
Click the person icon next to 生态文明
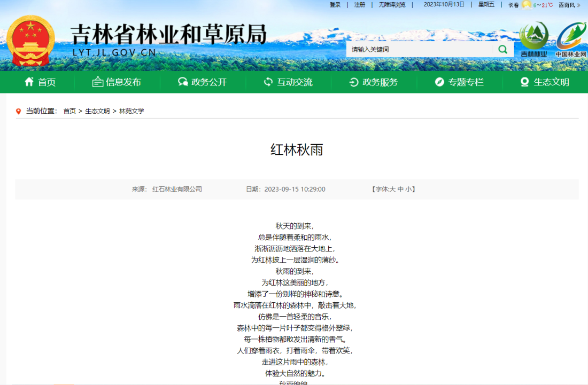tap(524, 82)
